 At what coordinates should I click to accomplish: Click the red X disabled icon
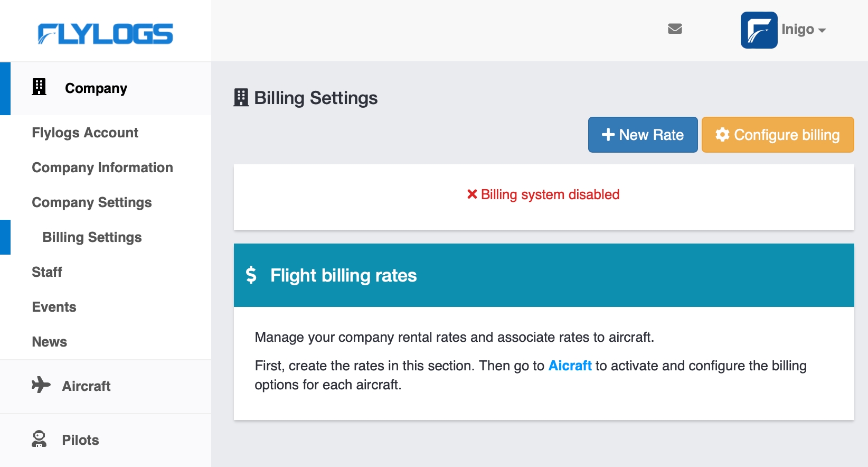tap(472, 194)
